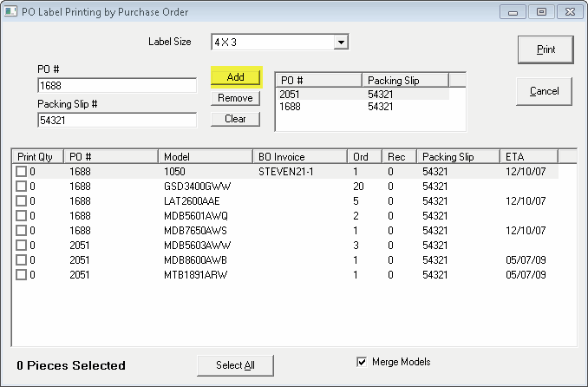The image size is (588, 387).
Task: Click the Add button
Action: point(236,77)
